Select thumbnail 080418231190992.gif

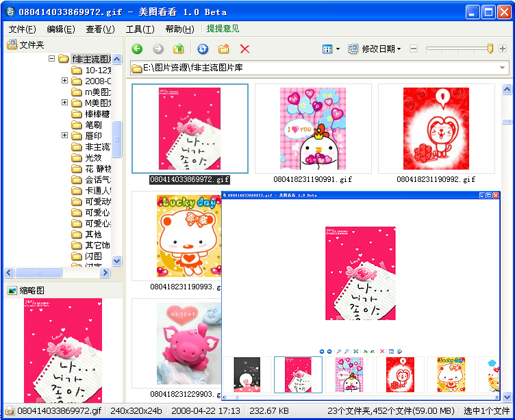pos(436,129)
